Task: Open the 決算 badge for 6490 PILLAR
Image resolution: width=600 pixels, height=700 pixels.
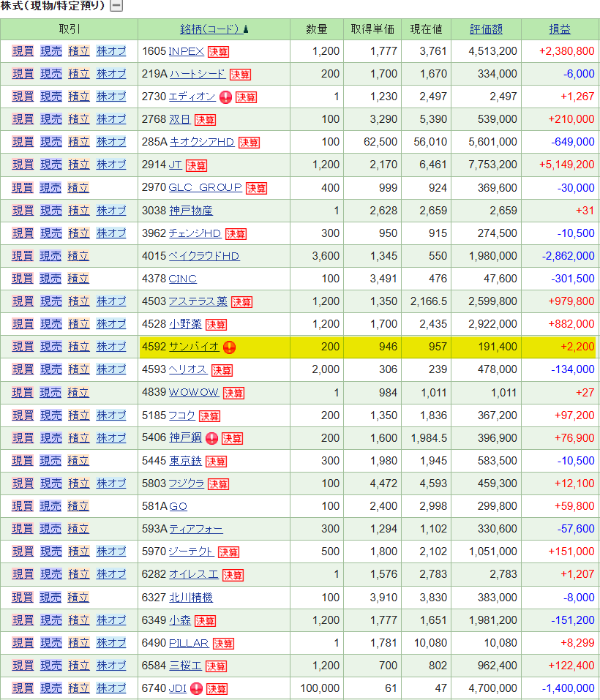Action: (x=224, y=644)
